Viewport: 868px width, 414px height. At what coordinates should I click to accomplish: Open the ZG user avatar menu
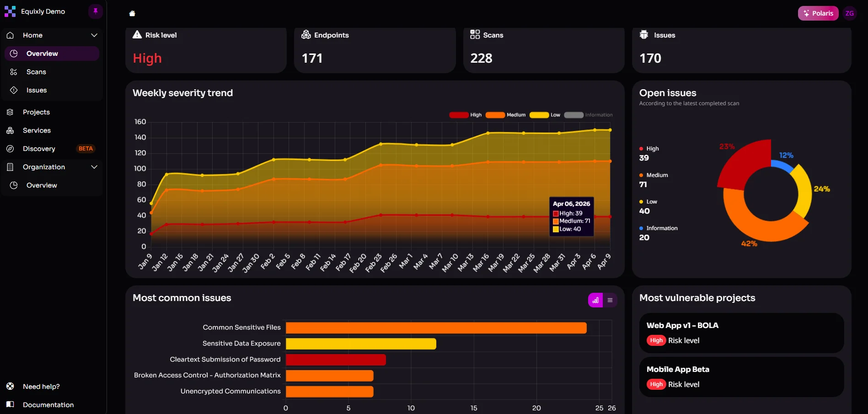tap(850, 13)
